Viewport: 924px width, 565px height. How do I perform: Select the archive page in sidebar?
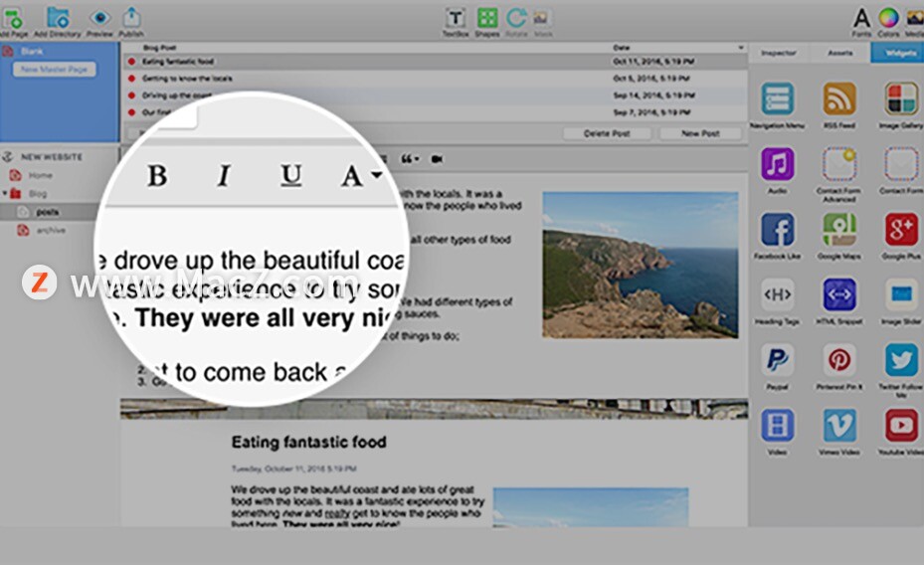(x=51, y=231)
